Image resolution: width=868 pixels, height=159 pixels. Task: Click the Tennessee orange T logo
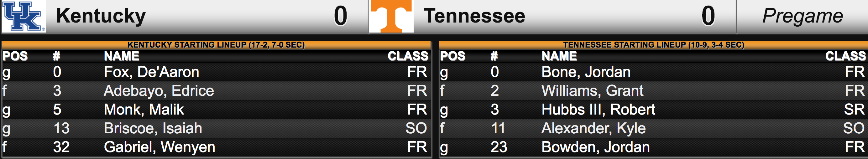point(391,16)
